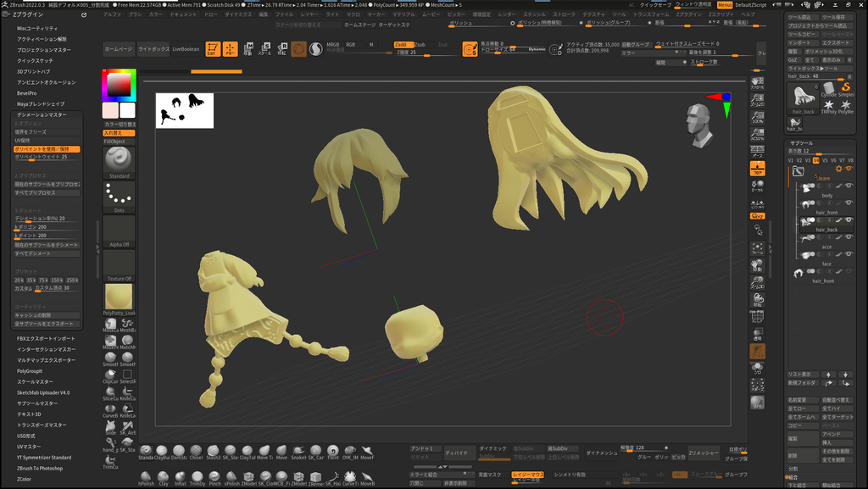Hide the body subtool via eye
868x489 pixels.
click(849, 186)
